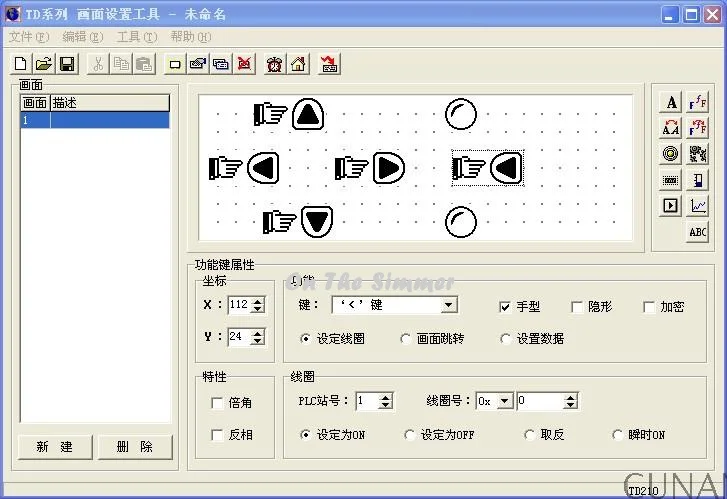727x499 pixels.
Task: Click the 描述 column header
Action: click(110, 103)
